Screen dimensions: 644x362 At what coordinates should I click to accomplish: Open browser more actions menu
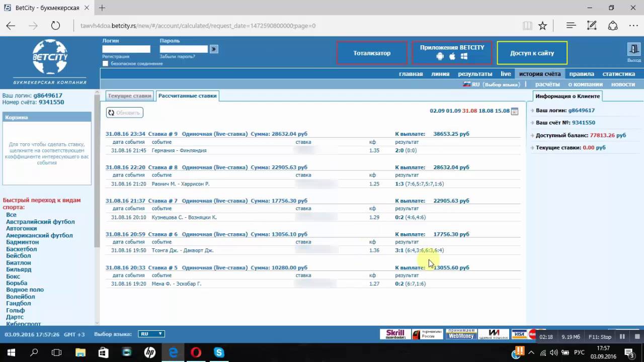click(633, 25)
